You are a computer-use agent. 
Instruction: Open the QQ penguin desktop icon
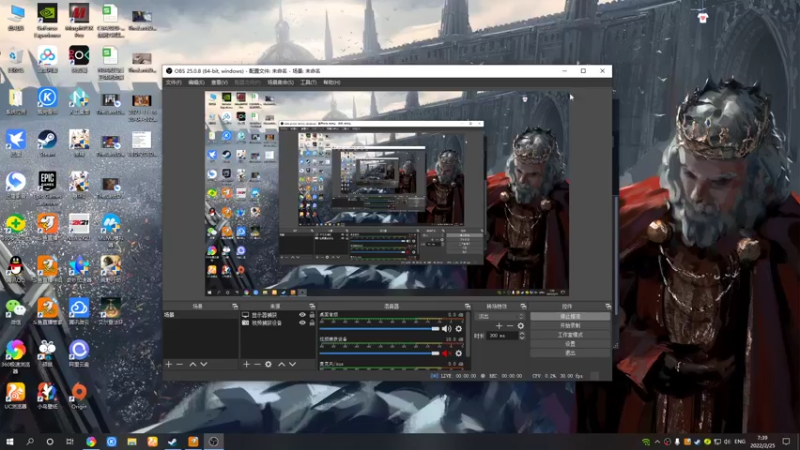pyautogui.click(x=16, y=269)
